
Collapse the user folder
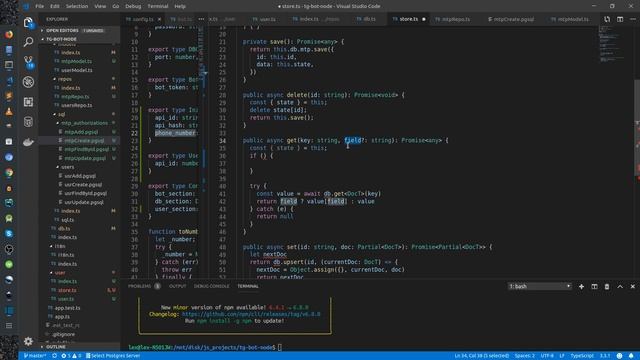[60, 273]
